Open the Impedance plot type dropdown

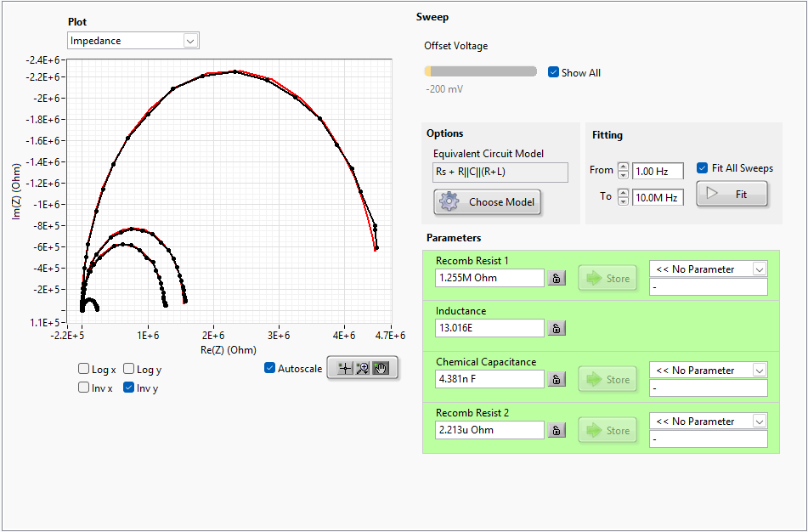pyautogui.click(x=133, y=41)
